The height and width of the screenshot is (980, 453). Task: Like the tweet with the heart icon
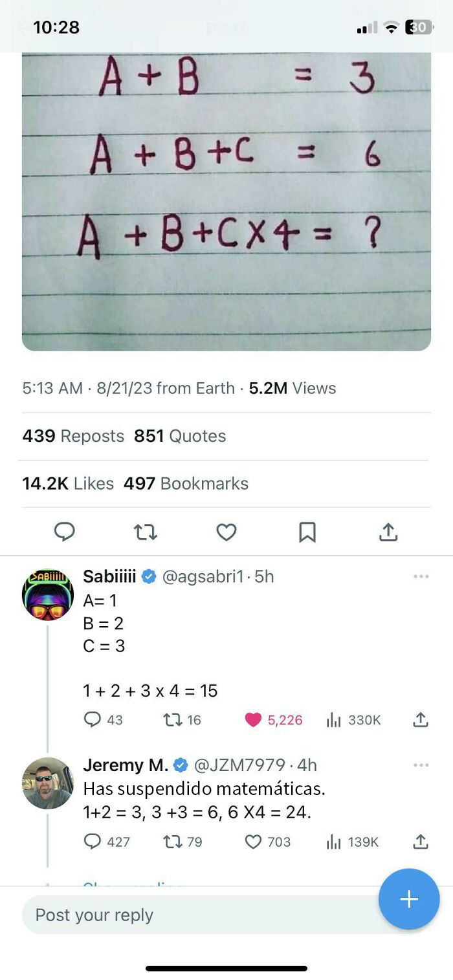click(x=226, y=532)
